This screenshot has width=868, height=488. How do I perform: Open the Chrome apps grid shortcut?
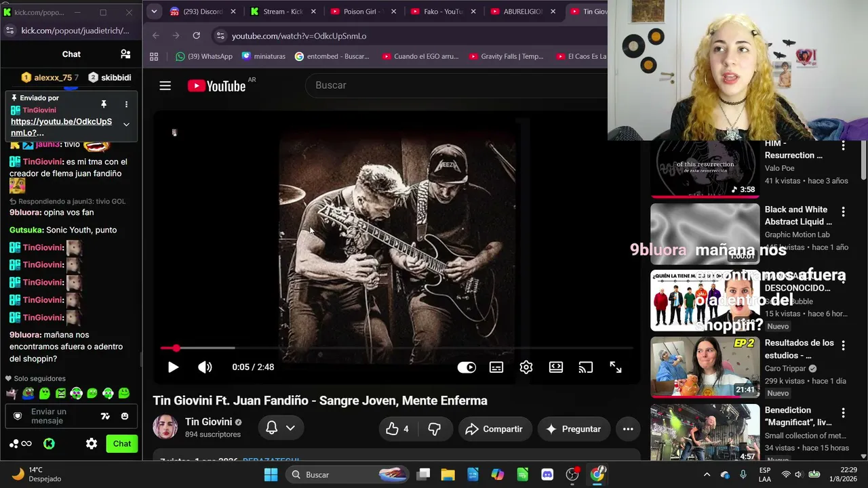pos(154,57)
